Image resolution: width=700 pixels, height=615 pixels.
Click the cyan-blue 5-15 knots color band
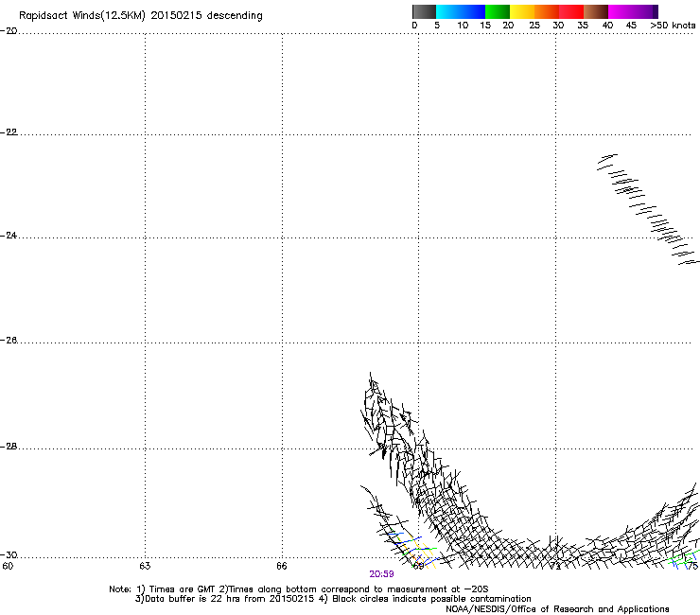(461, 11)
